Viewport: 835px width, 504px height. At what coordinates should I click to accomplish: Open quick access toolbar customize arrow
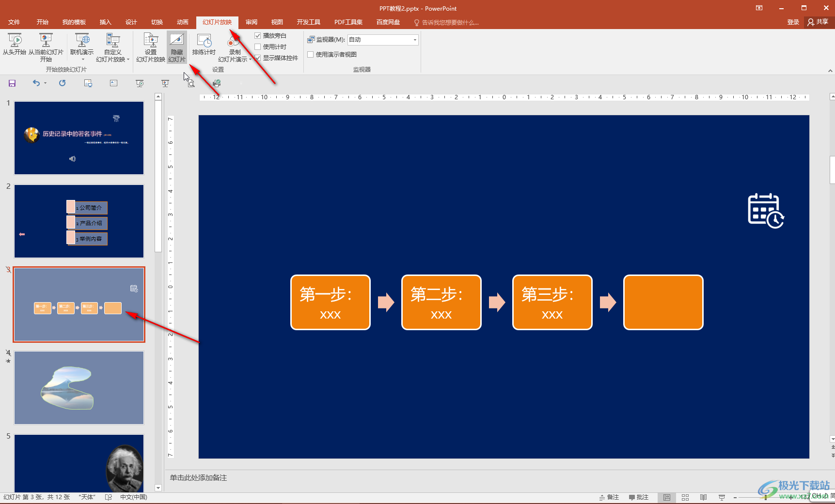[241, 83]
